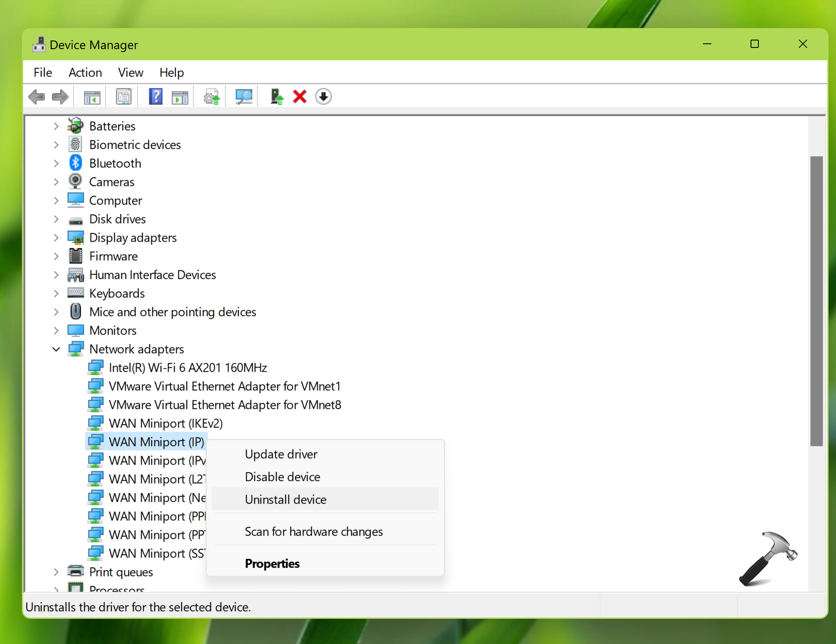Click Scan for hardware changes monitor icon
Screen dimensions: 836x644
tap(244, 97)
